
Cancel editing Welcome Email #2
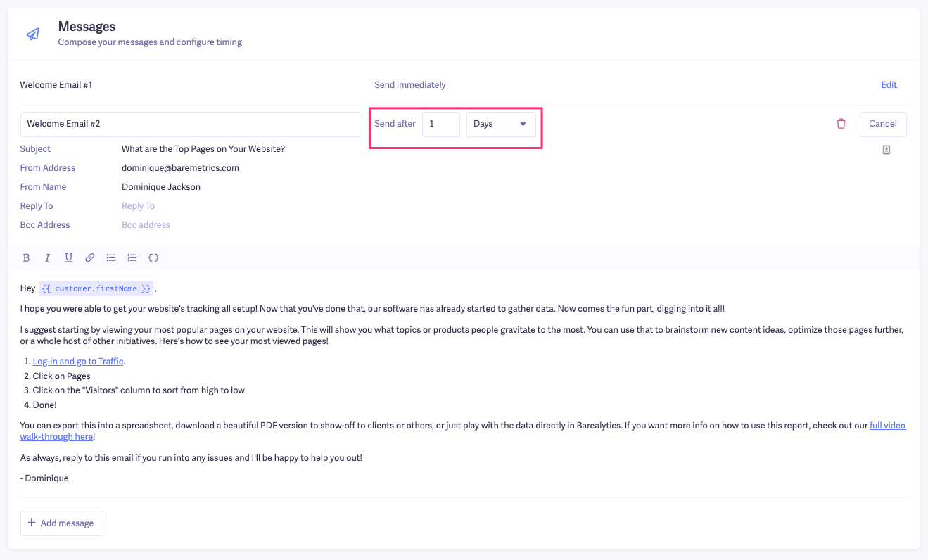click(x=882, y=124)
